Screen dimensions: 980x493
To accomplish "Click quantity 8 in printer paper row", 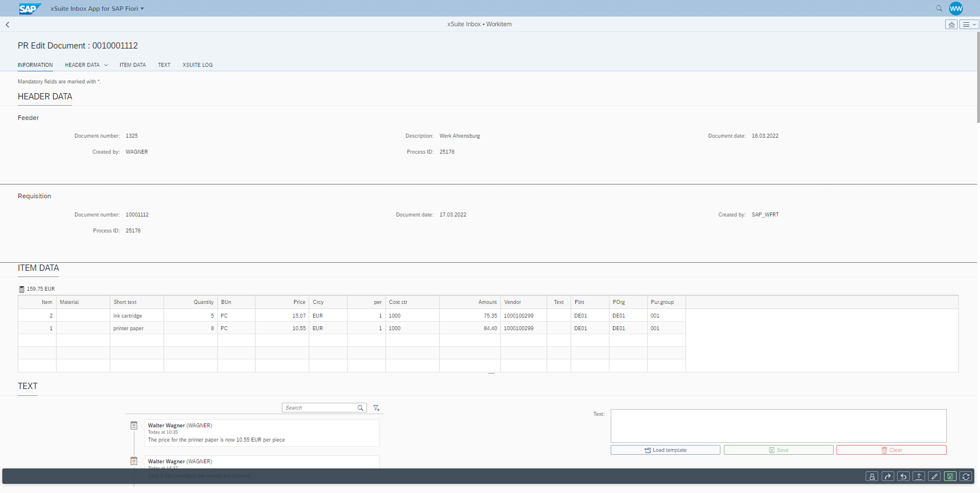I will 190,328.
